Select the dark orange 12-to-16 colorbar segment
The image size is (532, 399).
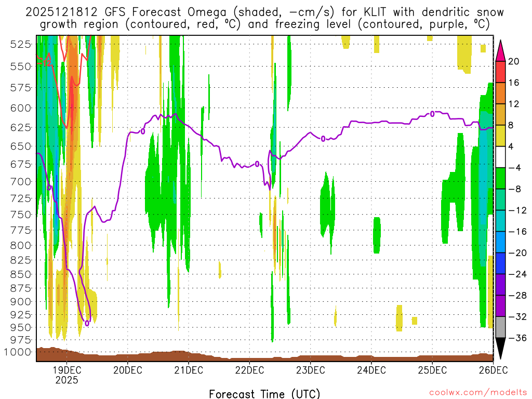click(500, 93)
